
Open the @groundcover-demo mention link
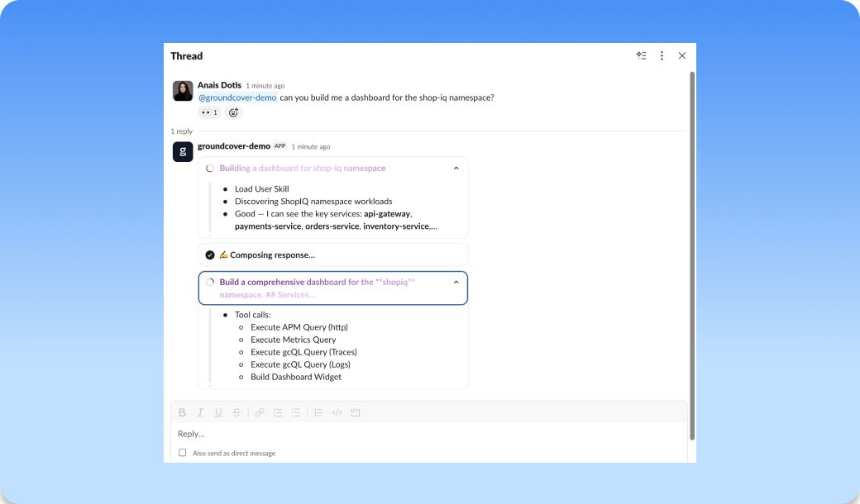(x=237, y=97)
